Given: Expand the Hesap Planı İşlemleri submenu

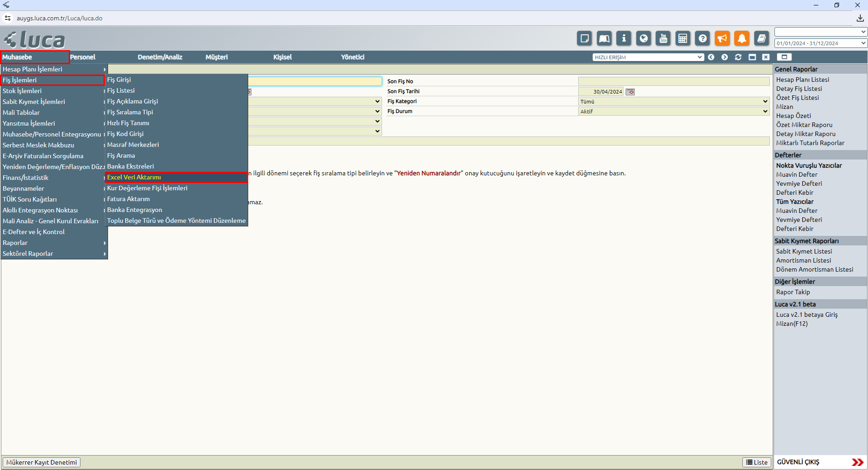Looking at the screenshot, I should coord(54,69).
